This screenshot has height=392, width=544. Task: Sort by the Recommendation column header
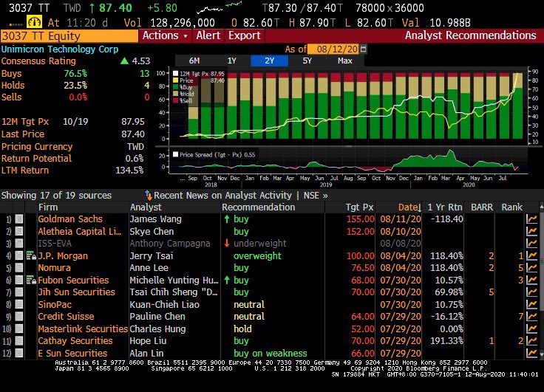click(x=259, y=207)
